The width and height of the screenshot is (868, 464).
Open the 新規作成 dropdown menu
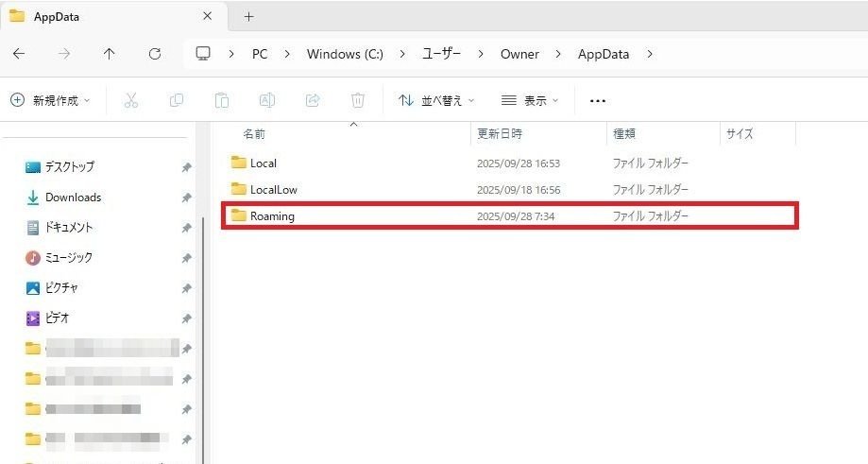tap(50, 100)
